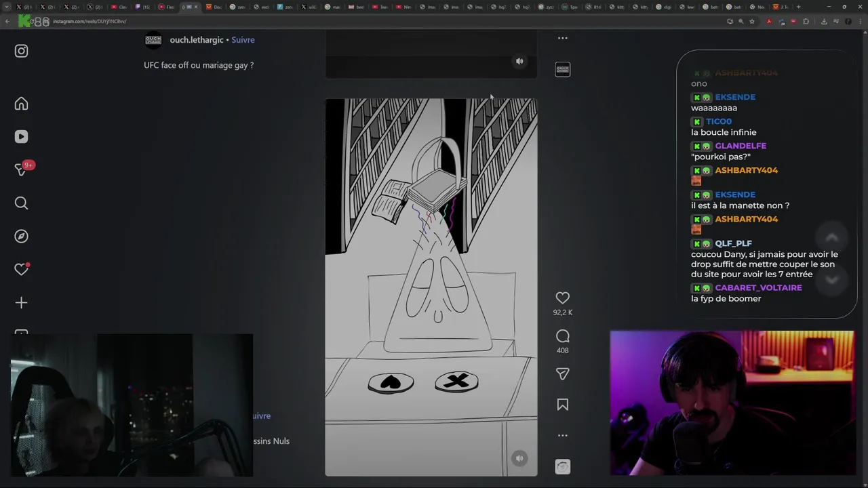Like the reel with 92,2 K likes
868x488 pixels.
tap(562, 298)
